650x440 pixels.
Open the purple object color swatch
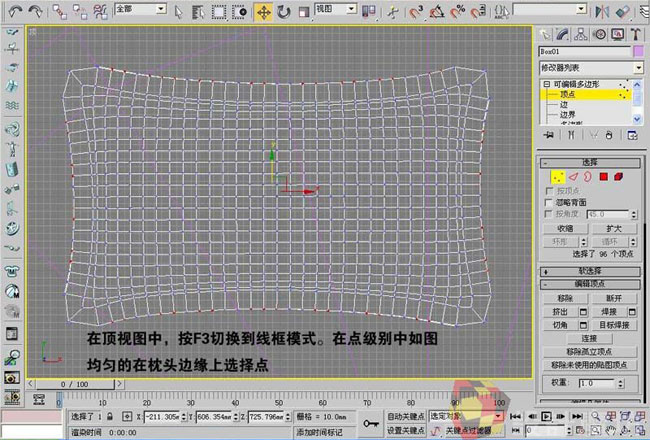pyautogui.click(x=639, y=52)
